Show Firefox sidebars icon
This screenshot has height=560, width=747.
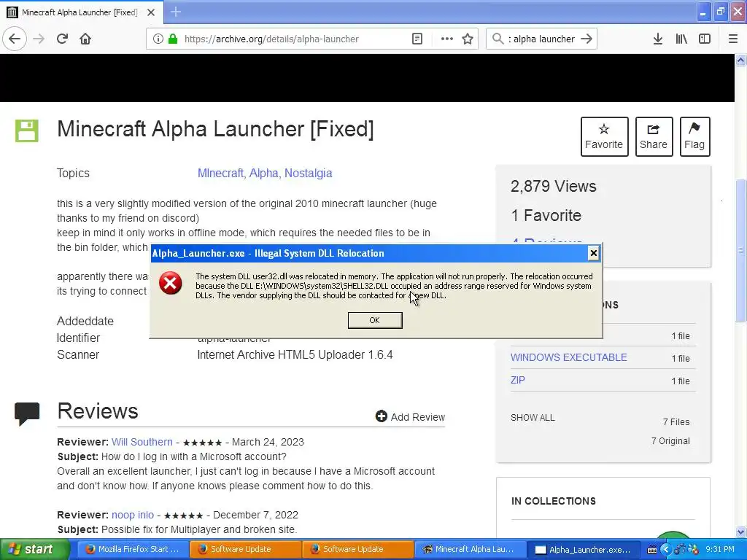705,39
